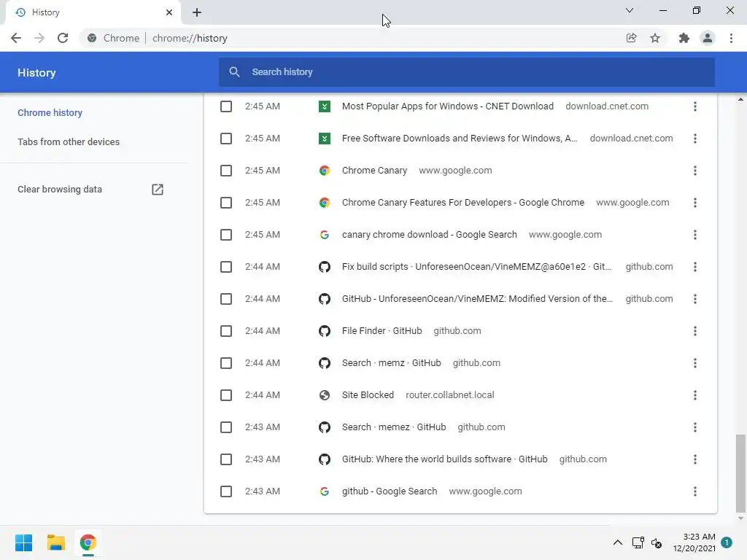This screenshot has width=747, height=560.
Task: Open Clear browsing data
Action: [x=60, y=190]
